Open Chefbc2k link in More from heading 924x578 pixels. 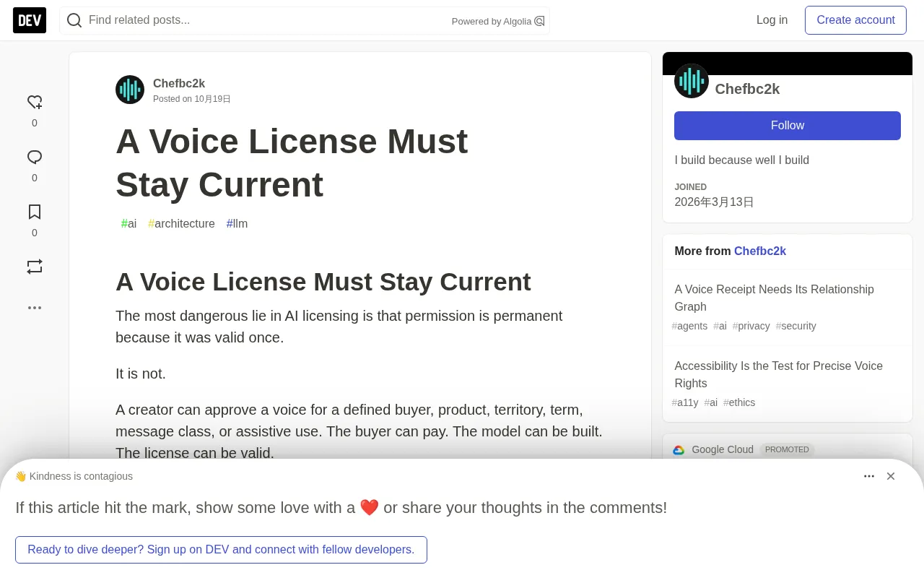click(760, 251)
